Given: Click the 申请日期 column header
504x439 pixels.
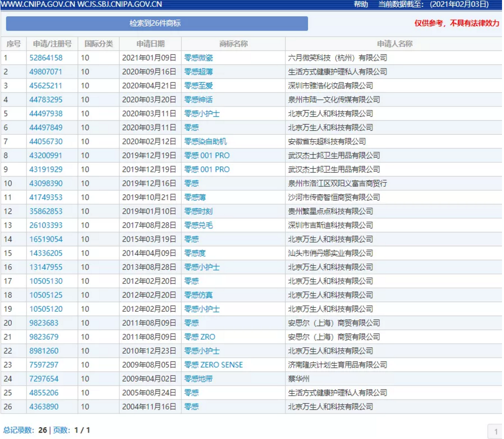Looking at the screenshot, I should (x=151, y=44).
